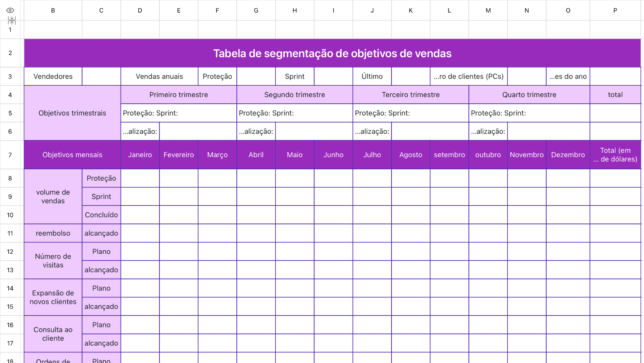Click the 'outubro' month header

click(x=488, y=155)
